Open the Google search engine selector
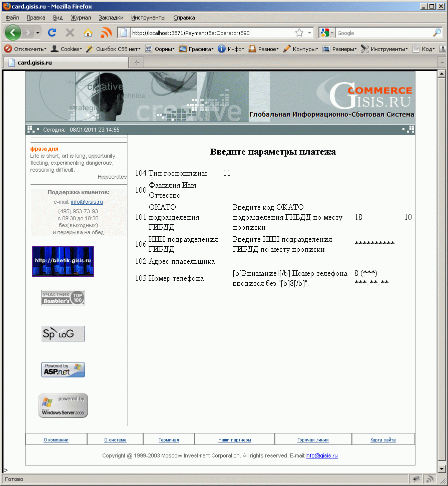 point(327,33)
